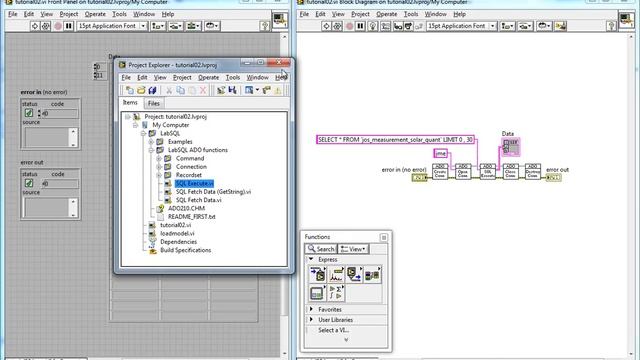Click the error in code numeric field
This screenshot has width=640, height=360.
pyautogui.click(x=60, y=113)
